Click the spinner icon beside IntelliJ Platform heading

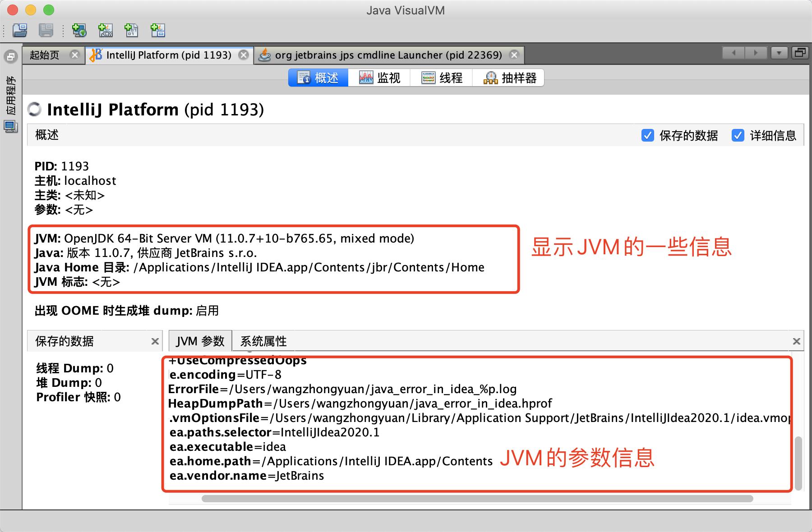pos(34,110)
